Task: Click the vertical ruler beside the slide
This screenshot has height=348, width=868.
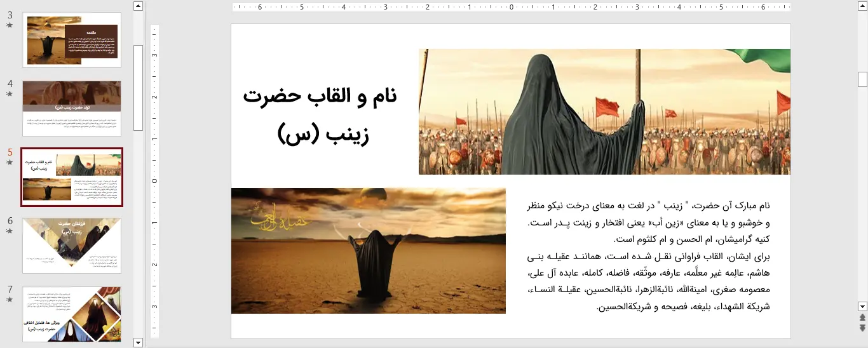Action: tap(154, 181)
